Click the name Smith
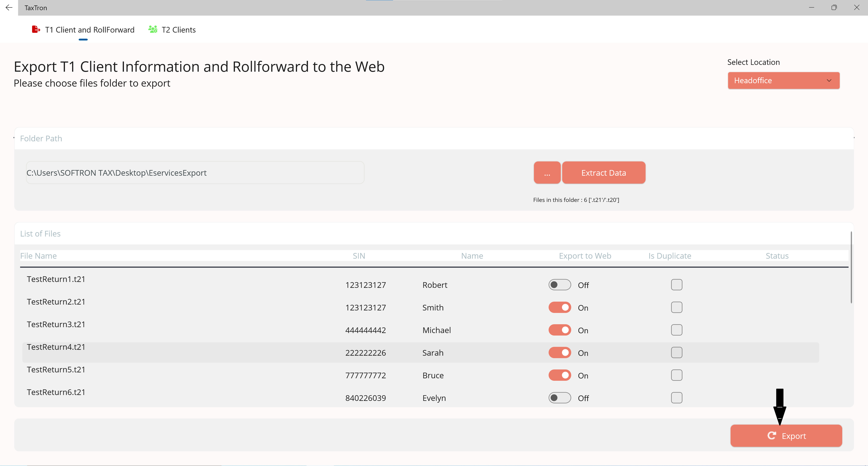Viewport: 868px width, 466px height. (x=433, y=308)
